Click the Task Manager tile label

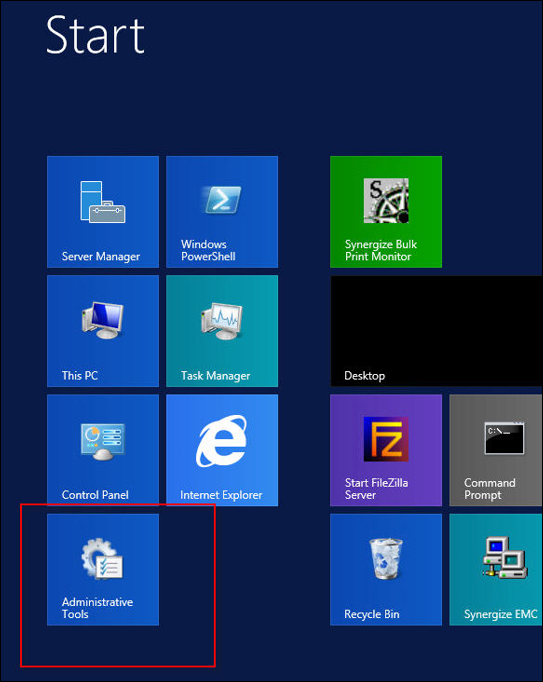(x=216, y=376)
